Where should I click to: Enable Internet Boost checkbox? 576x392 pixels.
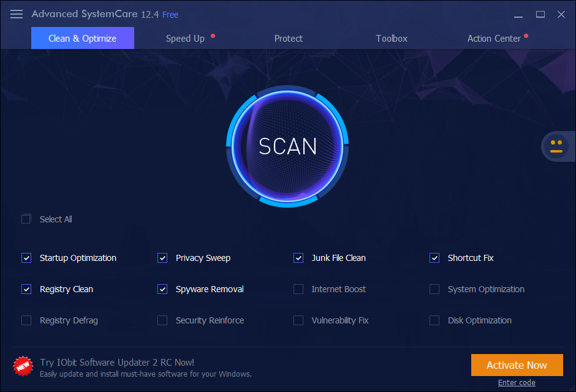tap(298, 289)
